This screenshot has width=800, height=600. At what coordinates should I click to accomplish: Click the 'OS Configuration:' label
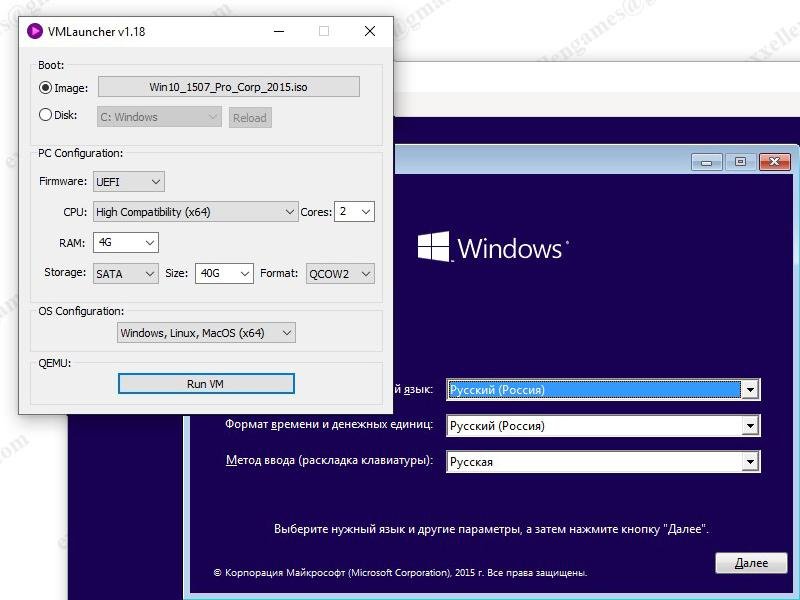81,311
